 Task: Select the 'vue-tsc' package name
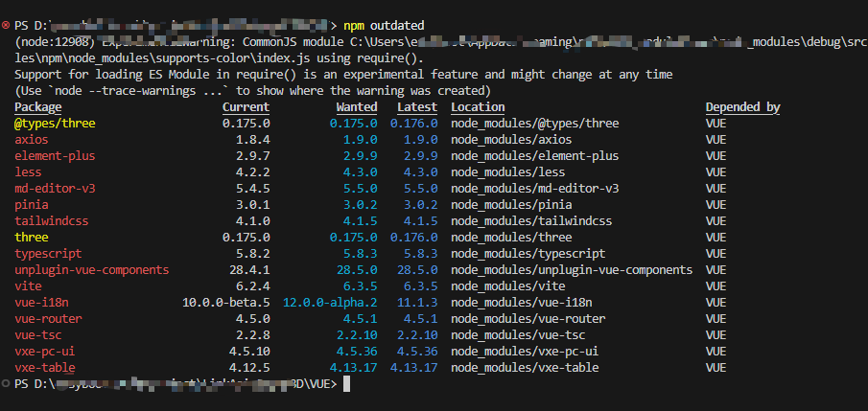pos(38,335)
